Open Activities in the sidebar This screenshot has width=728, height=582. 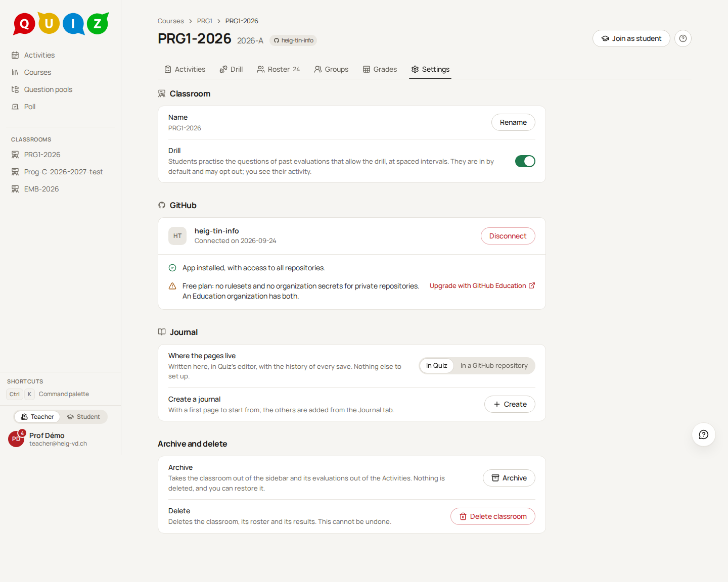click(60, 55)
